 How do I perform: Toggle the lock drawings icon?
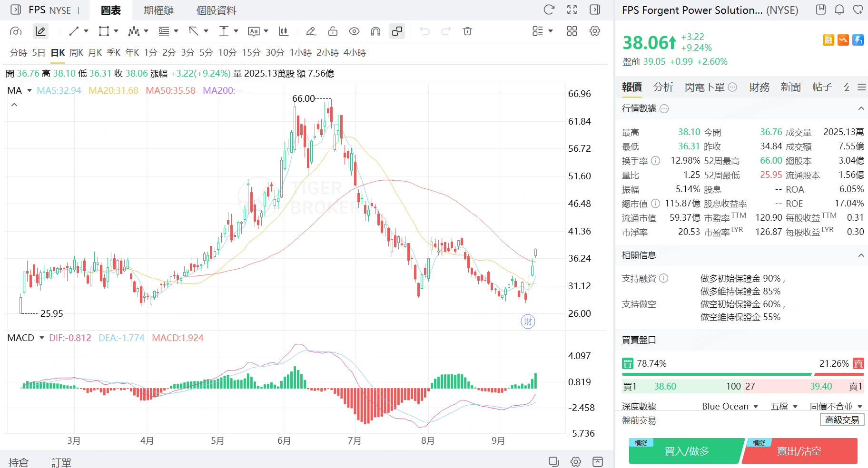333,31
